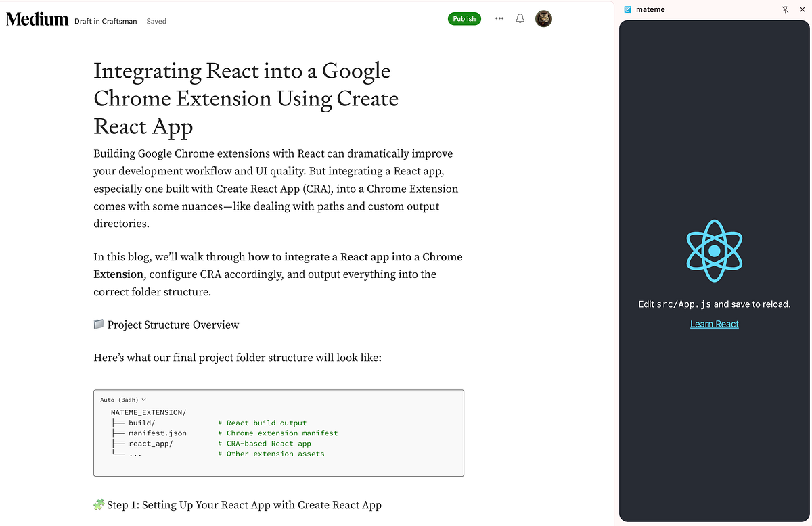This screenshot has height=526, width=812.
Task: Click the manifest.json line in the code block
Action: [158, 433]
